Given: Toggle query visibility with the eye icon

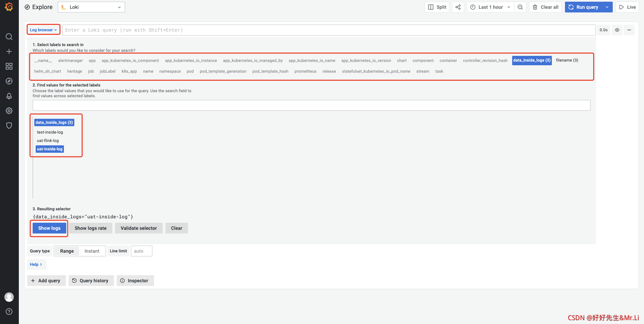Looking at the screenshot, I should (x=617, y=30).
